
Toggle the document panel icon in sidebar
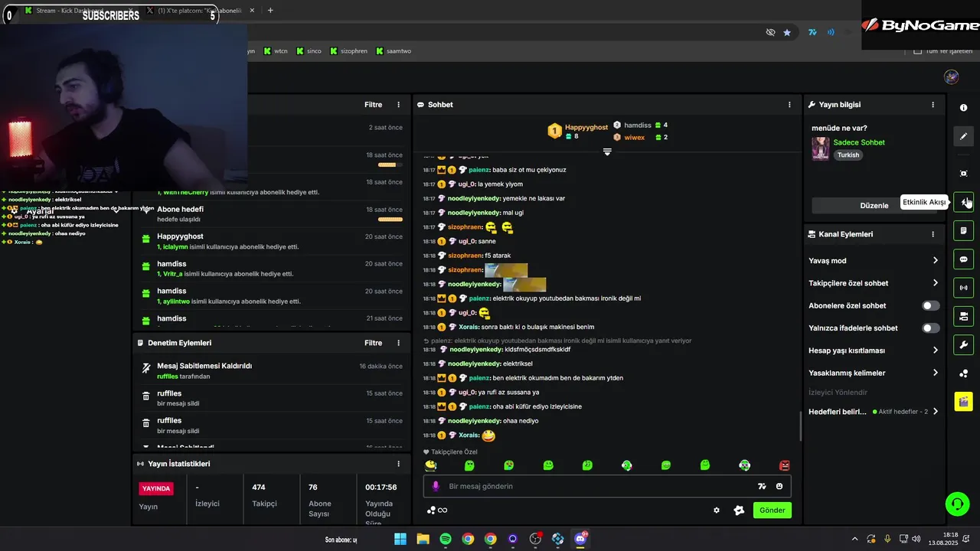coord(963,230)
